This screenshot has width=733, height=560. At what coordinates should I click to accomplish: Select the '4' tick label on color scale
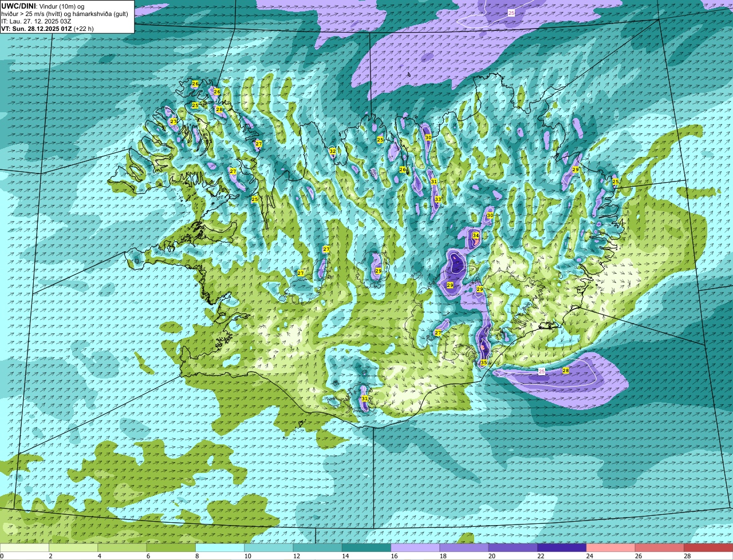(x=99, y=555)
